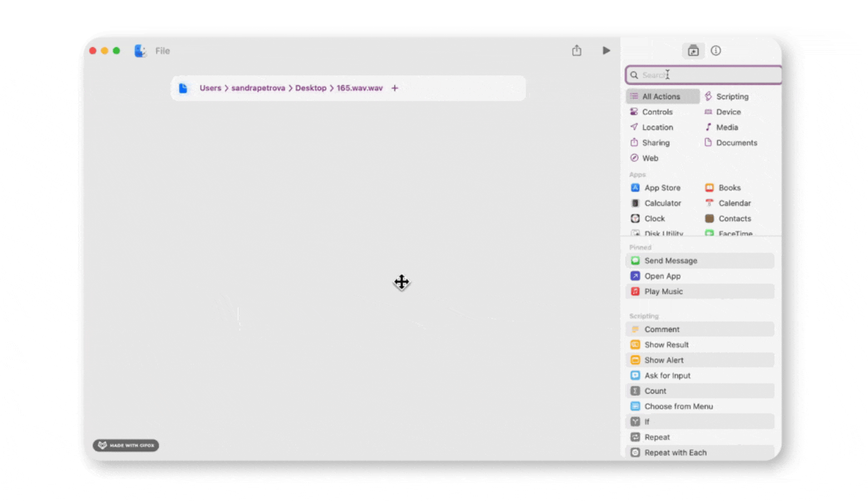Add the Ask for Input action

click(700, 376)
